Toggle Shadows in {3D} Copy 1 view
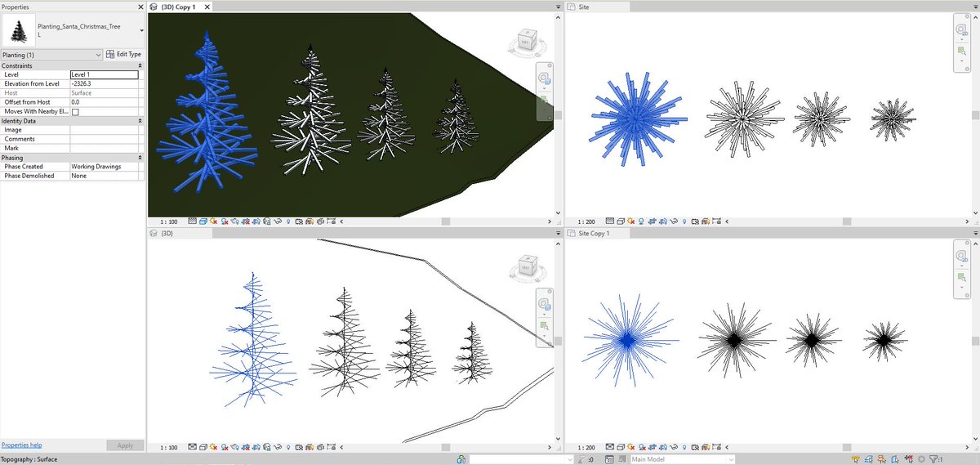980x465 pixels. [225, 221]
